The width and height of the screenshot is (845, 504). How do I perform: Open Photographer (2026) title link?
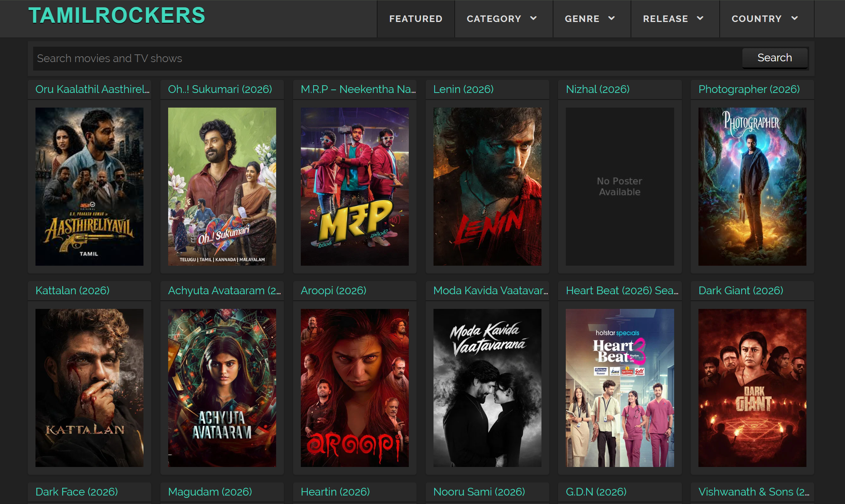pos(749,89)
